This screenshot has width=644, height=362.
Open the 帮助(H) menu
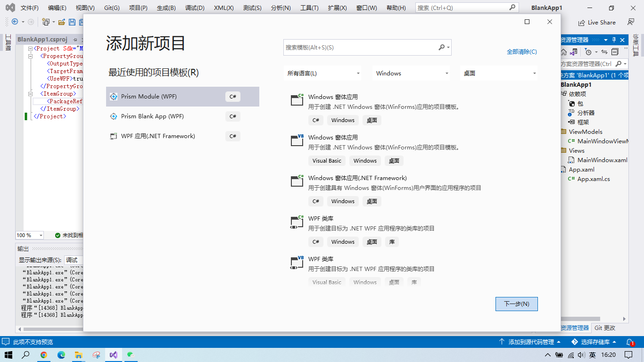[x=396, y=8]
